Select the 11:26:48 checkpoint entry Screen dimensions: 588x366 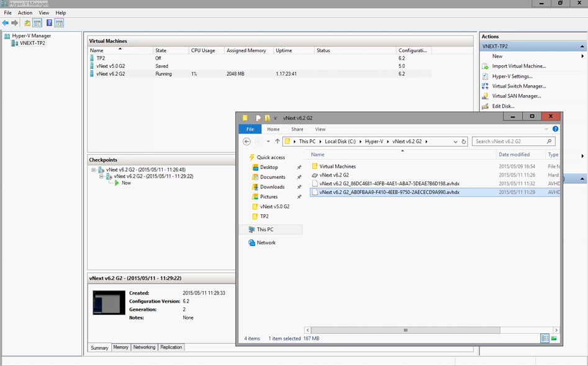(145, 170)
